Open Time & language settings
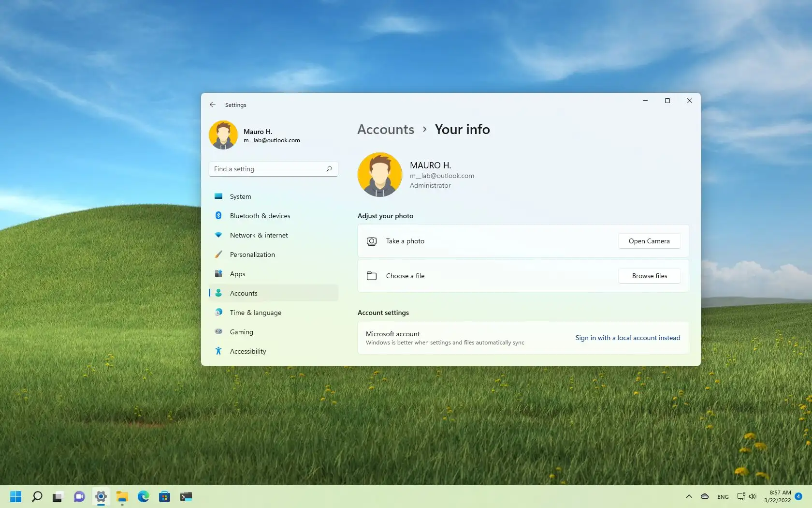The height and width of the screenshot is (508, 812). click(x=274, y=313)
